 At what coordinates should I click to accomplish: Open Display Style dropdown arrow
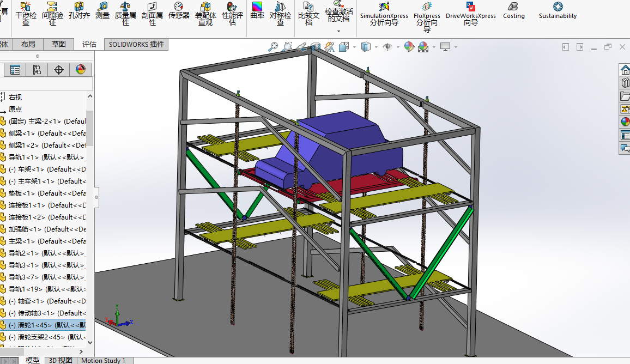376,47
